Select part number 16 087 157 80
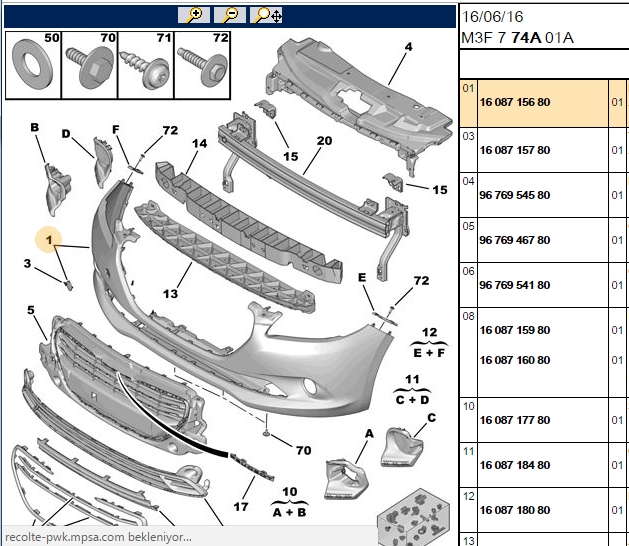This screenshot has height=546, width=629. [515, 150]
